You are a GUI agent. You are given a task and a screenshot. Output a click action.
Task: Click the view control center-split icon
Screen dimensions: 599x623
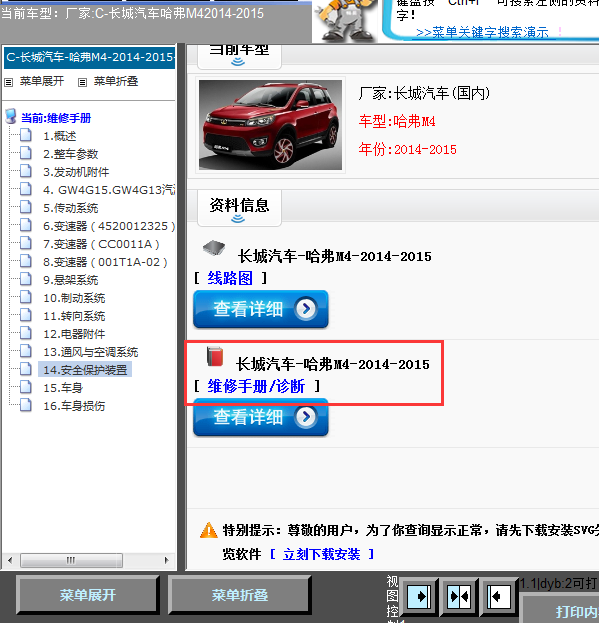click(459, 597)
